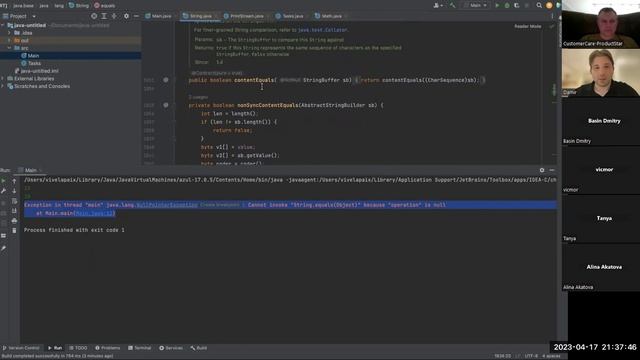Click the Debug bug icon in top toolbar

click(x=507, y=6)
